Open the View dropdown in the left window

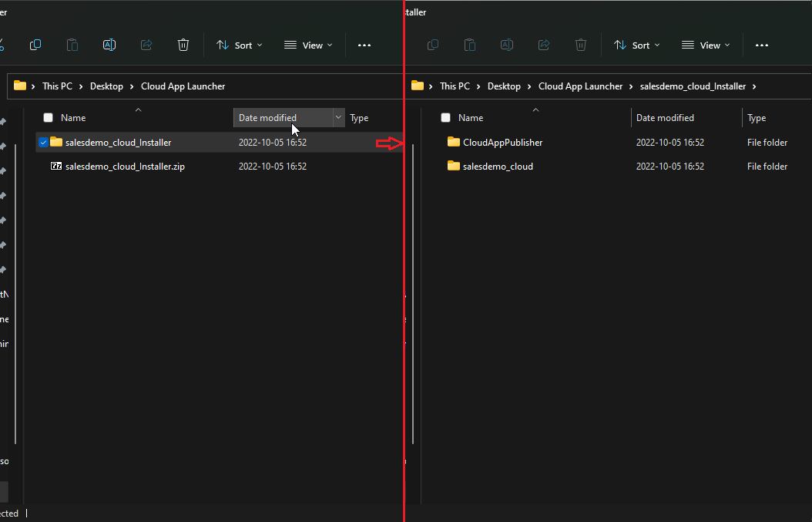pyautogui.click(x=308, y=45)
